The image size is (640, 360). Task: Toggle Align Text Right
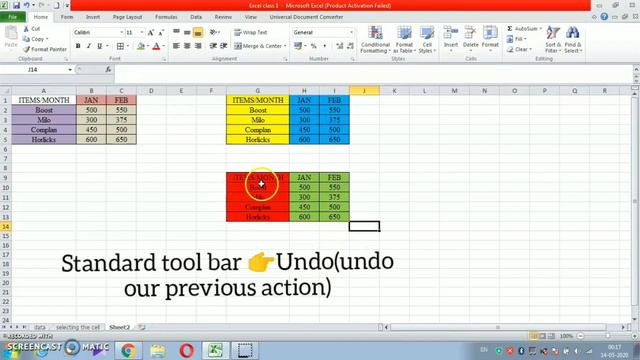pos(198,46)
